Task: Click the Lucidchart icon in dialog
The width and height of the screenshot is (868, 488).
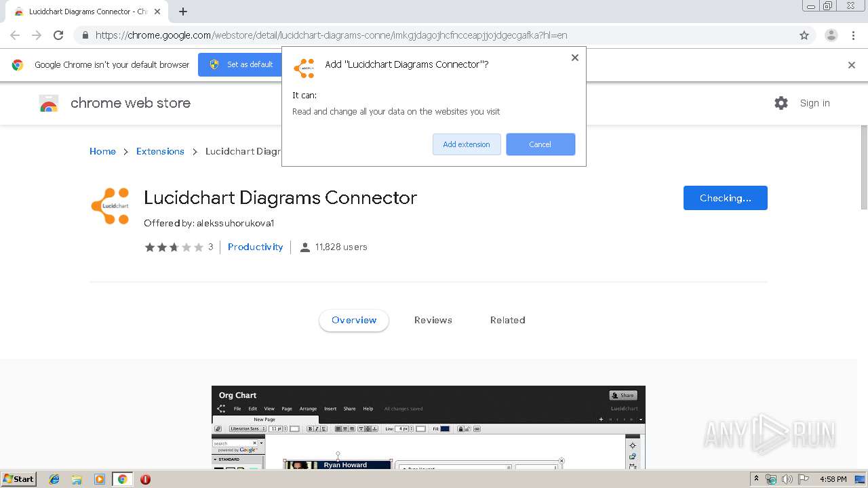Action: 304,68
